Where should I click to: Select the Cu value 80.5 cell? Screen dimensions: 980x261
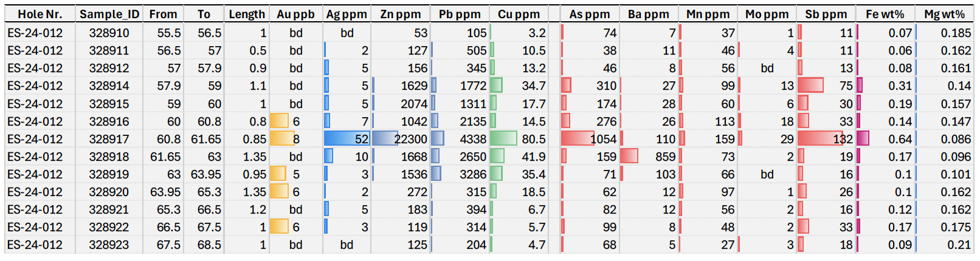[518, 139]
